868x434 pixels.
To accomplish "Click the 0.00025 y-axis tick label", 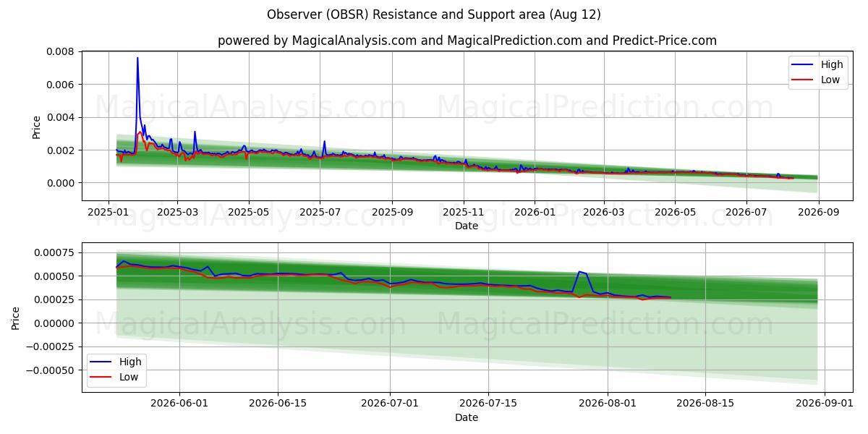I will tap(56, 300).
